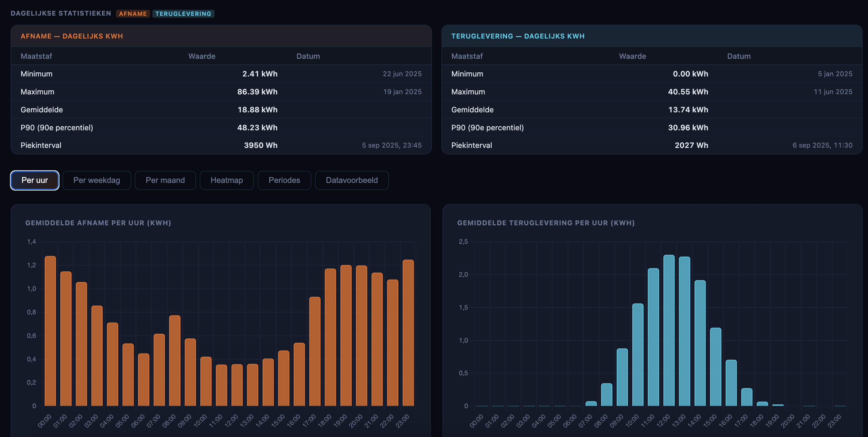This screenshot has height=437, width=868.
Task: Click the Afname table Maatstaf header
Action: [x=36, y=56]
